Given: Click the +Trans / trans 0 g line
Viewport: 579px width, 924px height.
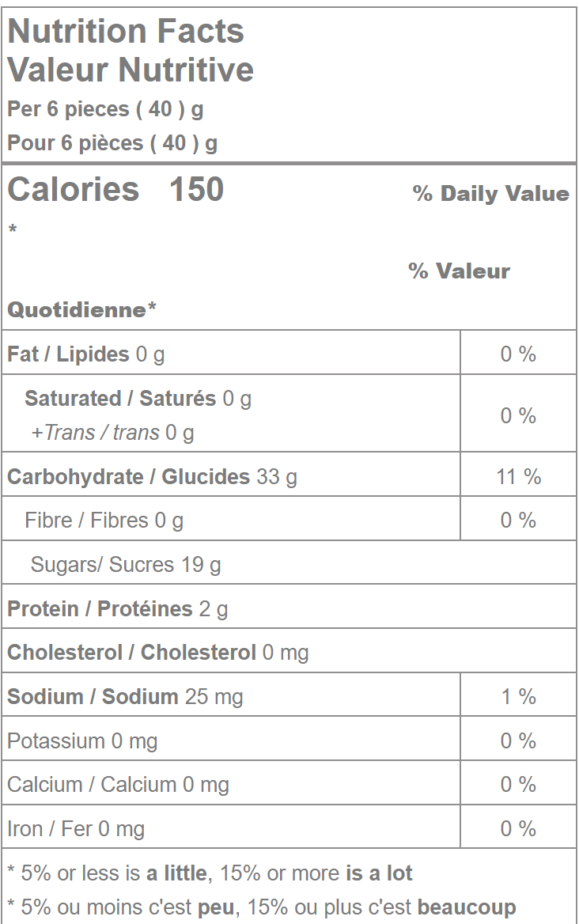Looking at the screenshot, I should 112,433.
